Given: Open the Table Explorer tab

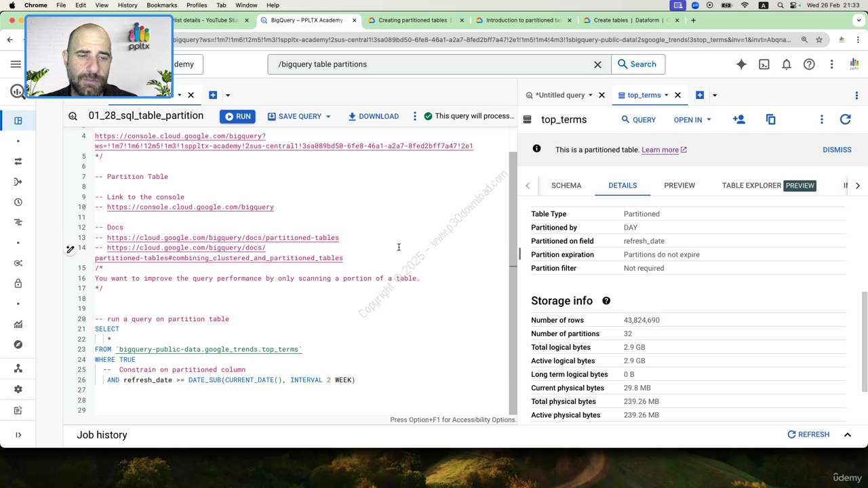Looking at the screenshot, I should pos(768,186).
